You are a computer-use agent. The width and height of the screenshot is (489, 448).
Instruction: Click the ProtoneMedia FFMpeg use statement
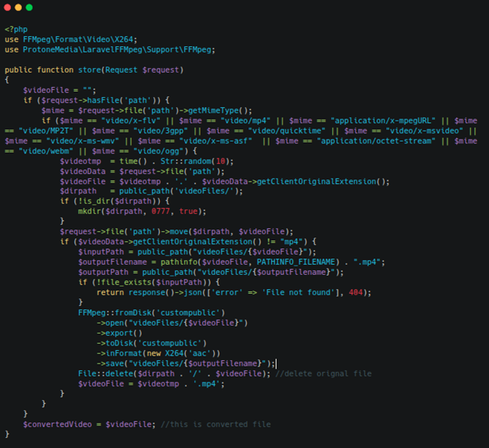(x=109, y=49)
